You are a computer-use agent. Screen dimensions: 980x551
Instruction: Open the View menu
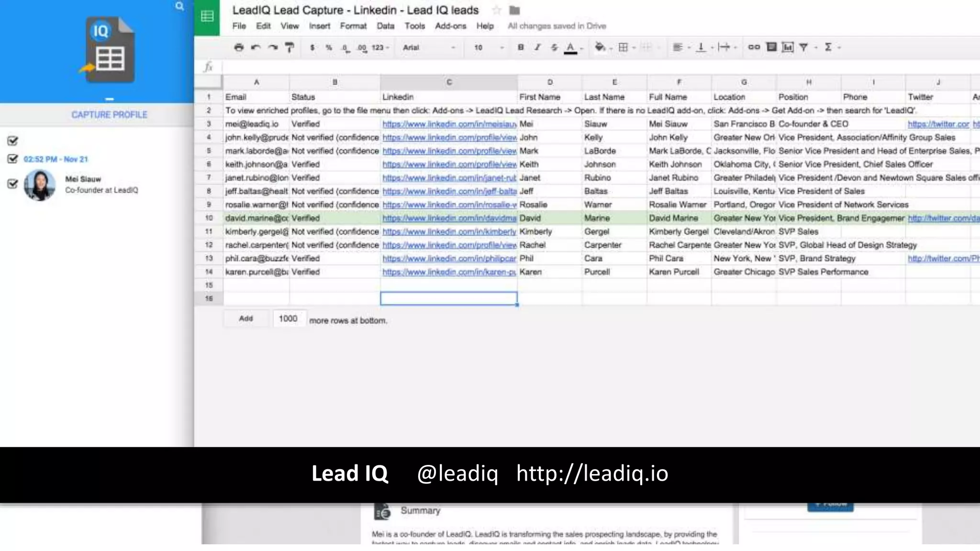290,26
